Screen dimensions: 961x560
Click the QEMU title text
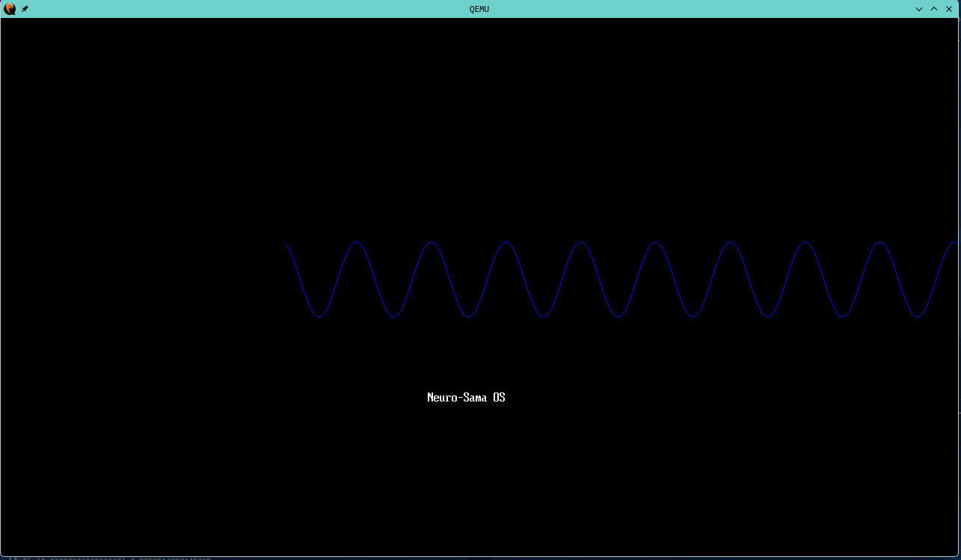479,9
